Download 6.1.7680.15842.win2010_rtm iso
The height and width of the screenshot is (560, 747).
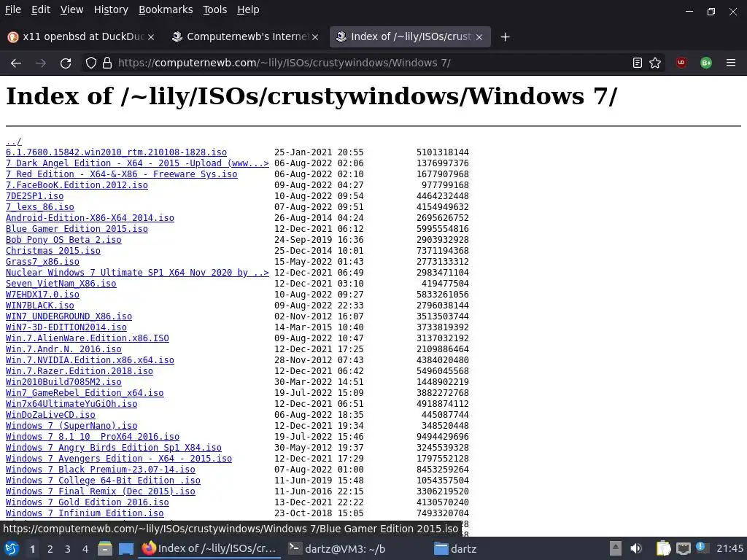coord(116,152)
